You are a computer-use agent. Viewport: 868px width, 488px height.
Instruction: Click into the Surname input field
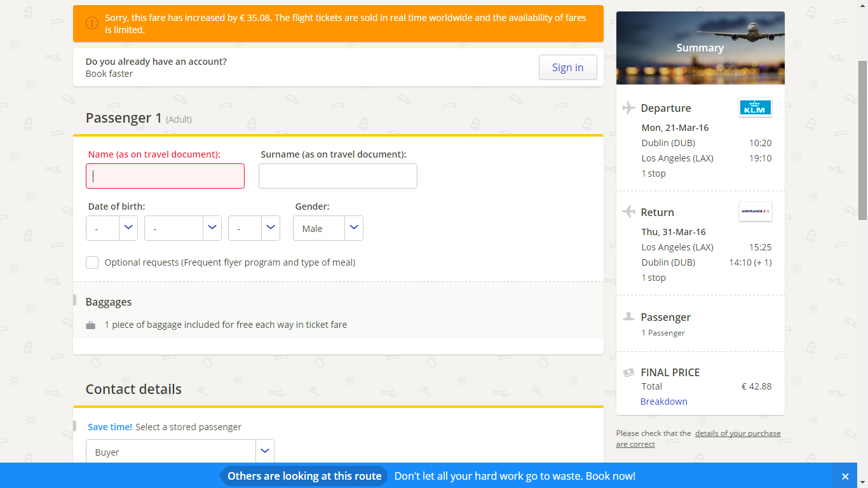coord(338,176)
